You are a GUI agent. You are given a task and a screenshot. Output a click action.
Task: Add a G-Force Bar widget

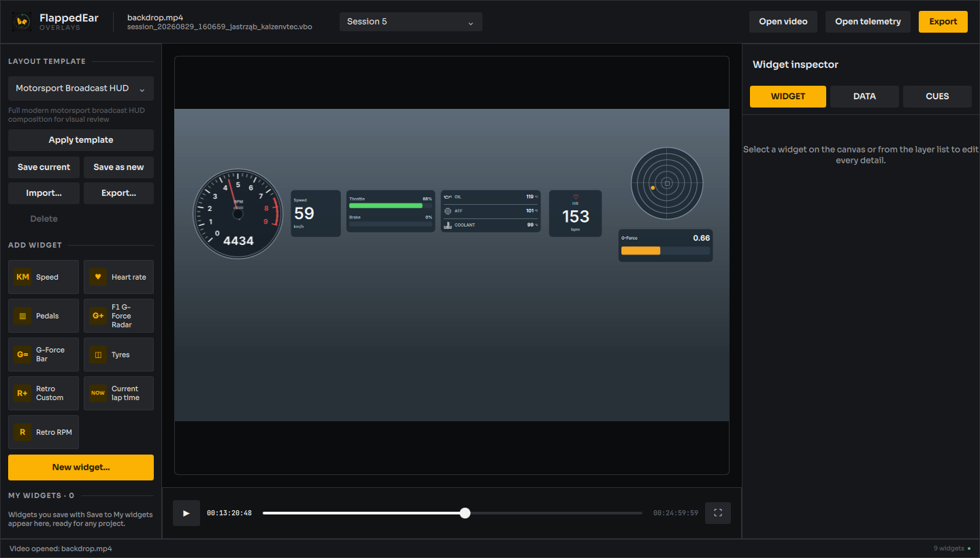tap(44, 355)
